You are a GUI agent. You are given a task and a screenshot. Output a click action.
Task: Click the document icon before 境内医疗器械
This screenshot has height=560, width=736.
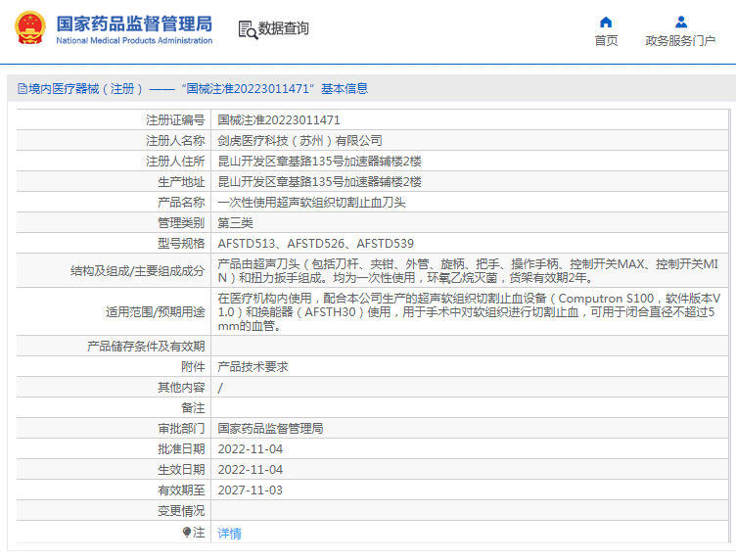(23, 89)
